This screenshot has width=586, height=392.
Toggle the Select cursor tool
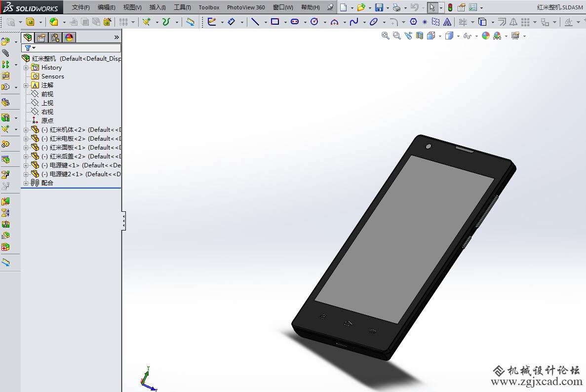point(432,7)
